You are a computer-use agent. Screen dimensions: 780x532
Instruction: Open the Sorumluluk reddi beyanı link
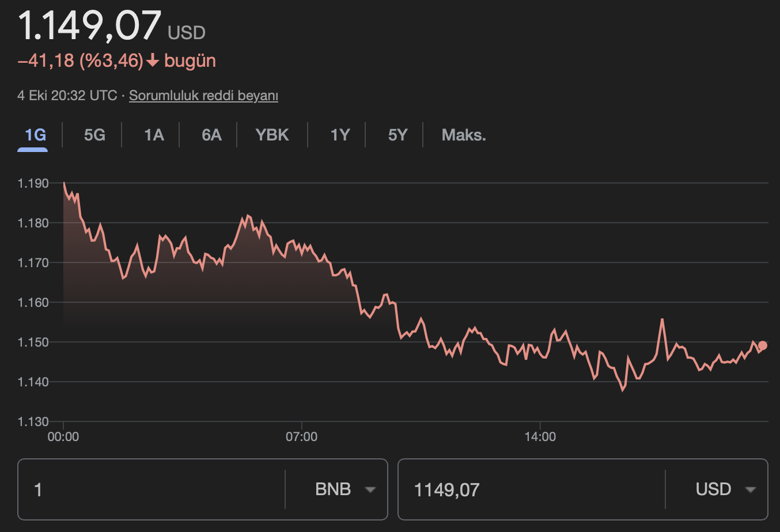[x=203, y=96]
